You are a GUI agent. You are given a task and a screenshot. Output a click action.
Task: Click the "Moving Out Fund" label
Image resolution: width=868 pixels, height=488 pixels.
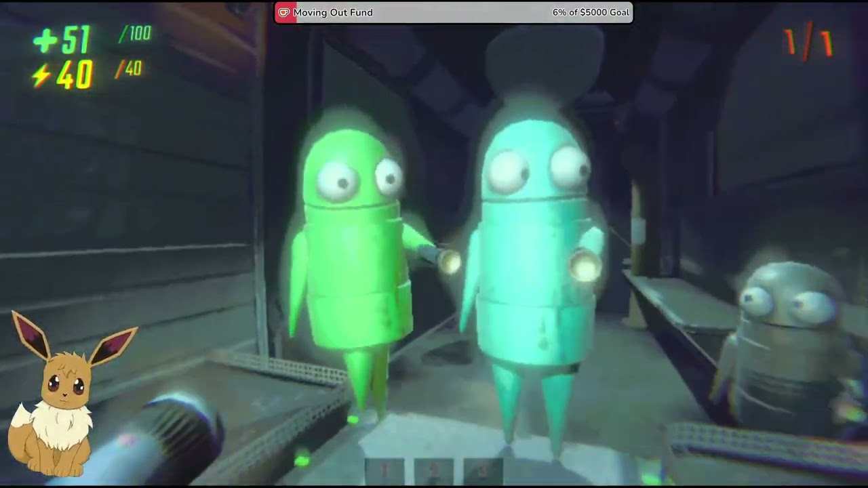pyautogui.click(x=333, y=12)
